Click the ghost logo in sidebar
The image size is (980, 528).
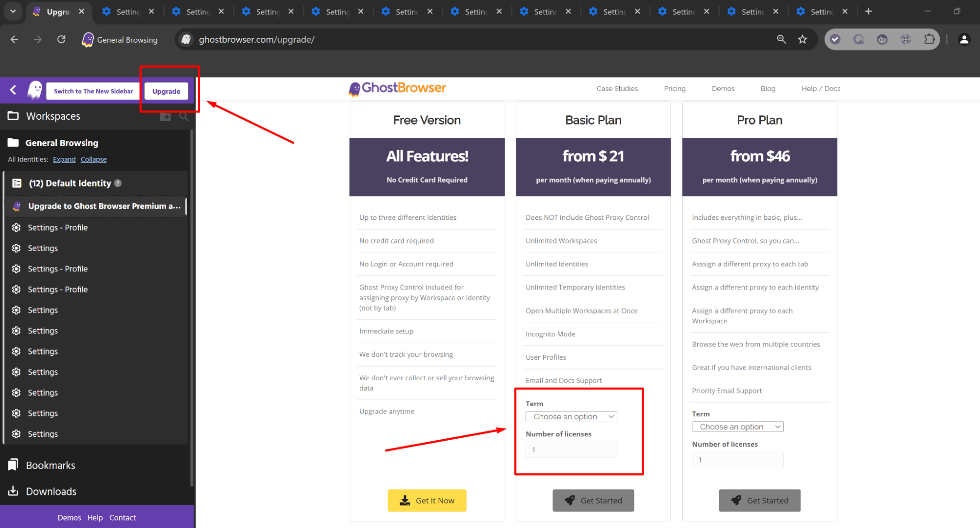(35, 90)
